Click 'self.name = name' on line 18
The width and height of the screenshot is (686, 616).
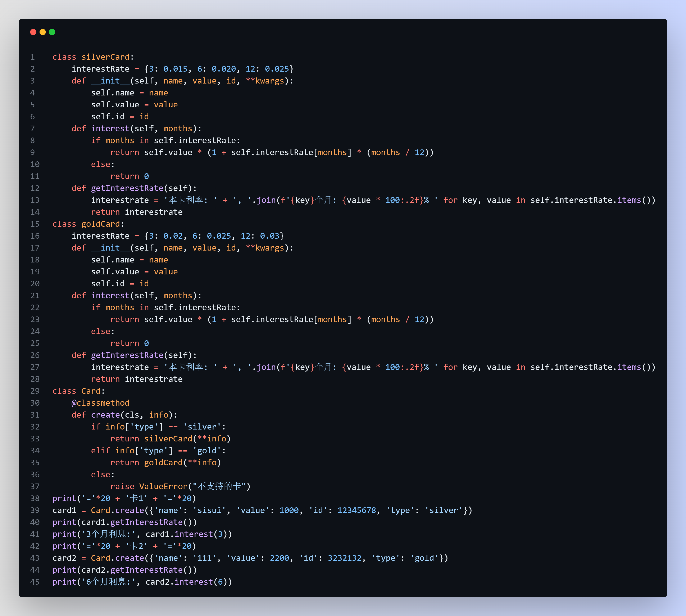(130, 260)
